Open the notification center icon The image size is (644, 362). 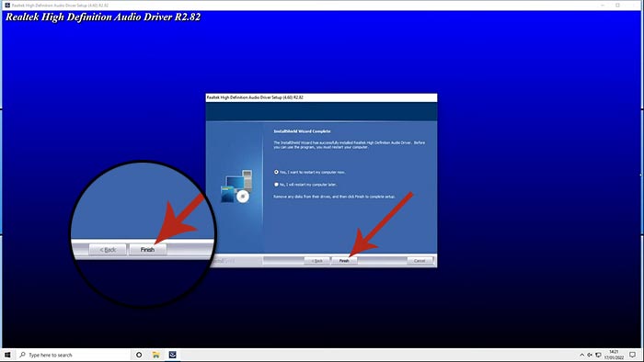tap(633, 355)
